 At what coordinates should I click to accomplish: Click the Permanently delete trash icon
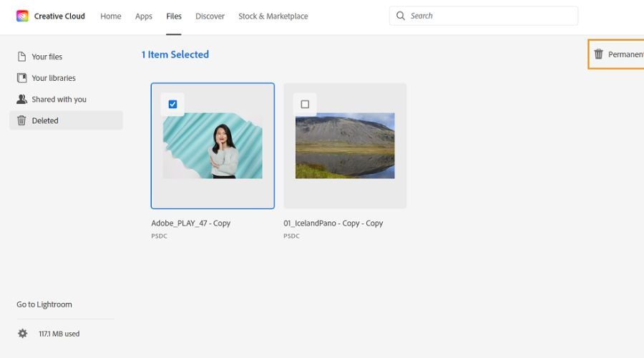[x=599, y=54]
